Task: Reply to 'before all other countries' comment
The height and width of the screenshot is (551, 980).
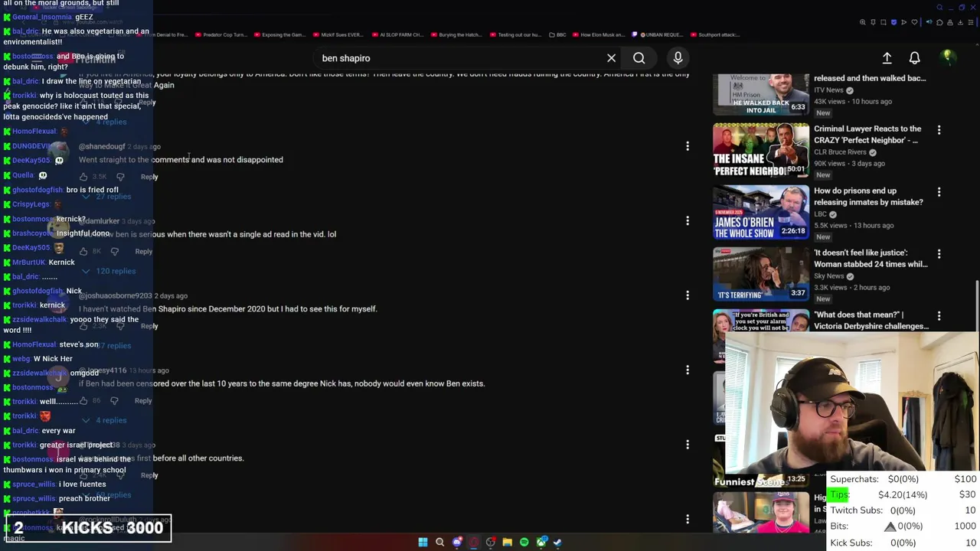Action: click(x=149, y=475)
